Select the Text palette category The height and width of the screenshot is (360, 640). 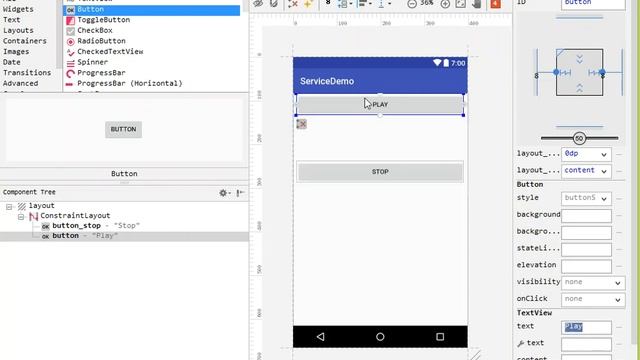pyautogui.click(x=11, y=20)
